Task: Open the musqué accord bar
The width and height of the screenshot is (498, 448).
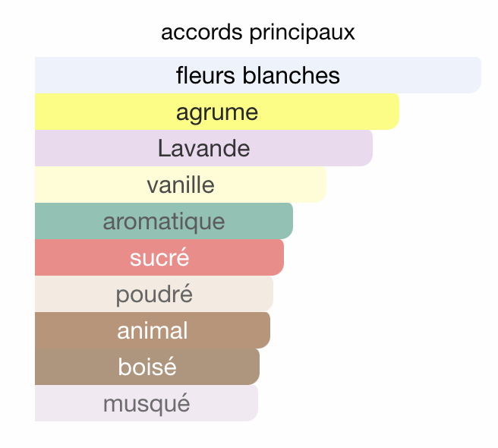Action: pos(147,403)
